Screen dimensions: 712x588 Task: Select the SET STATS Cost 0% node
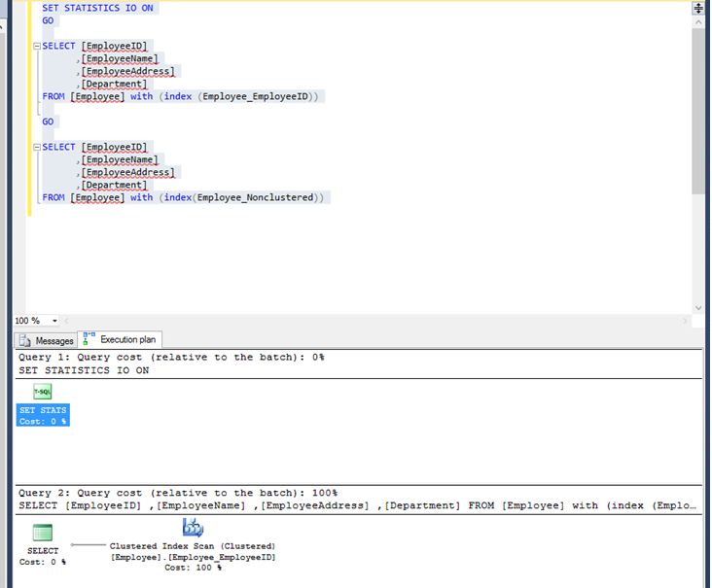click(x=43, y=415)
